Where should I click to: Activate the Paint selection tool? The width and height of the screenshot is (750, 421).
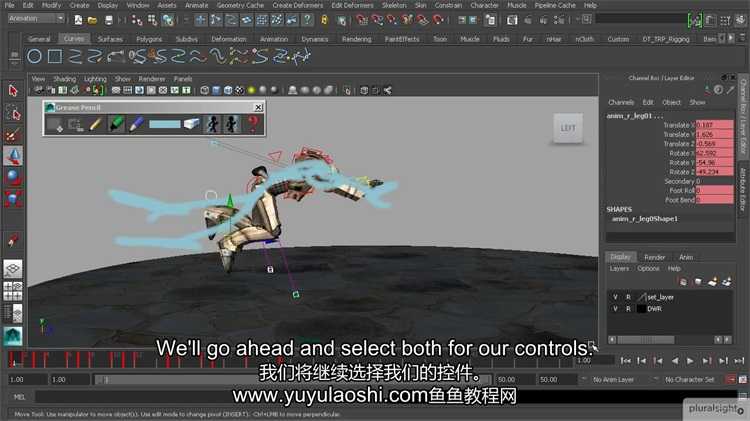tap(13, 135)
